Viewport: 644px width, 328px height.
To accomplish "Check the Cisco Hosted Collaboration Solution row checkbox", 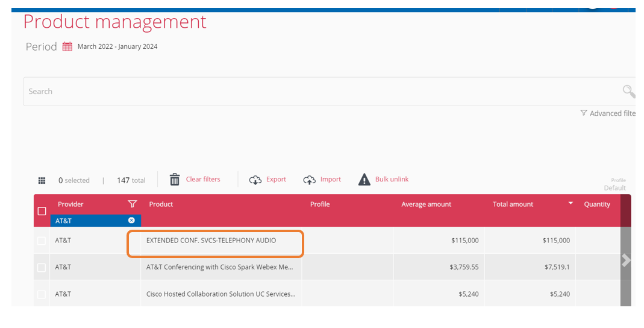I will (42, 294).
